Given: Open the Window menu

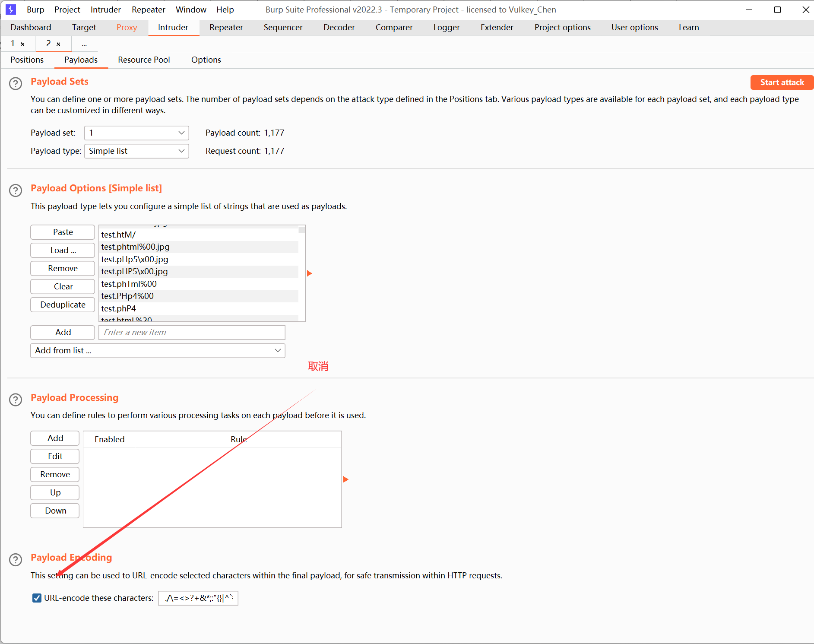Looking at the screenshot, I should pos(191,10).
